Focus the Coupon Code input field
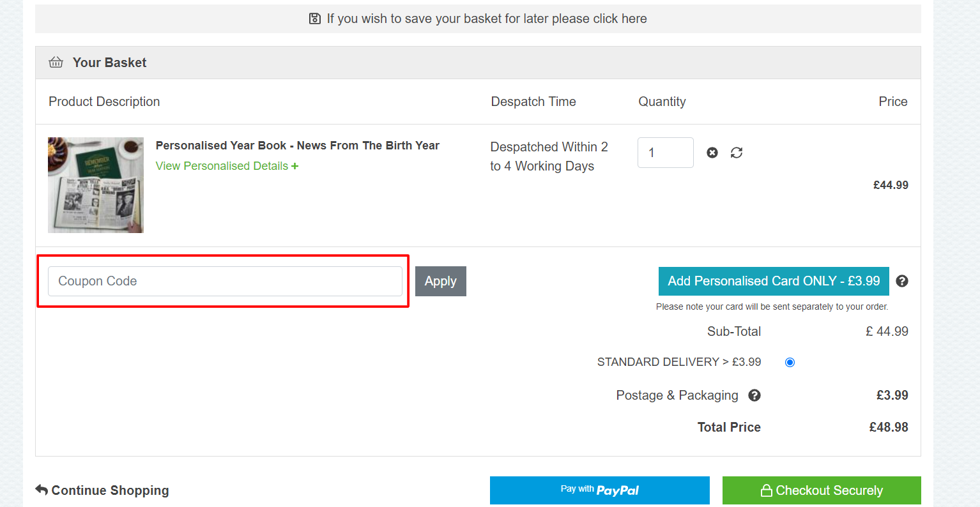This screenshot has width=980, height=507. [225, 281]
